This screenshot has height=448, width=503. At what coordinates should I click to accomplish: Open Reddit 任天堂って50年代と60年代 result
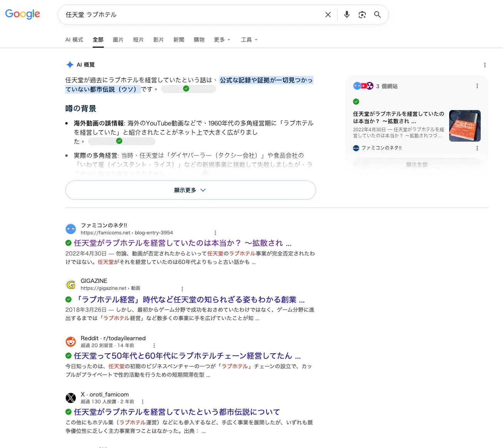coord(187,356)
